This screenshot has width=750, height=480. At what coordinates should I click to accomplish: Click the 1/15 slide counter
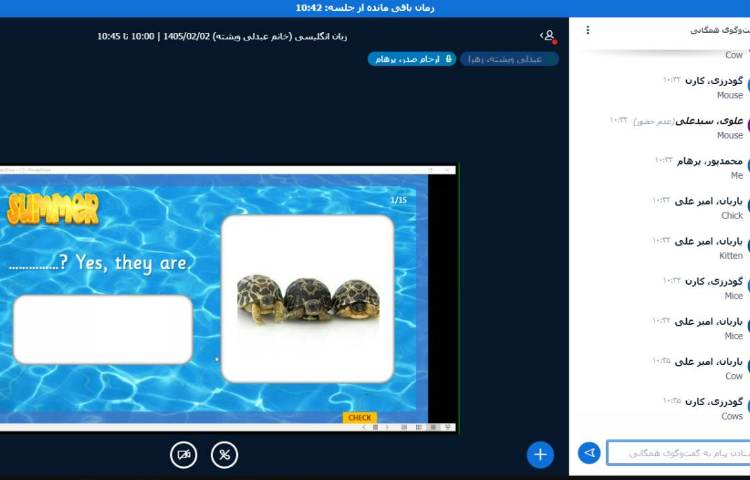click(398, 200)
